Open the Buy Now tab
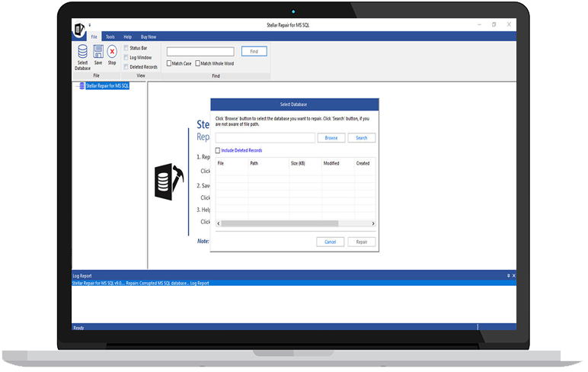Viewport: 588px width, 372px height. [x=149, y=37]
